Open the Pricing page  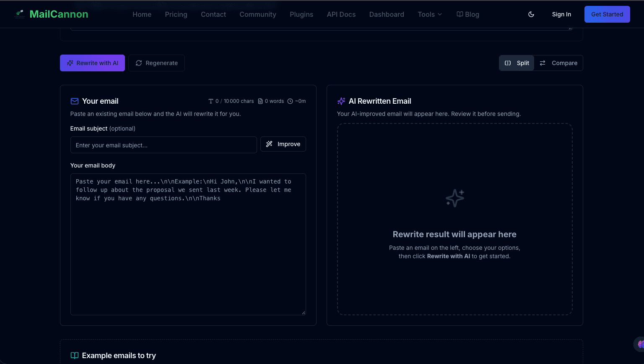[x=176, y=14]
